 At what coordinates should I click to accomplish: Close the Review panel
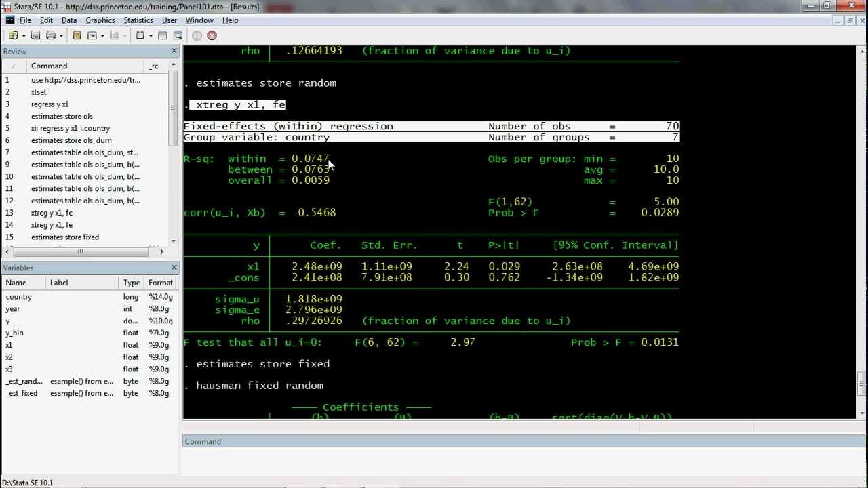coord(174,52)
